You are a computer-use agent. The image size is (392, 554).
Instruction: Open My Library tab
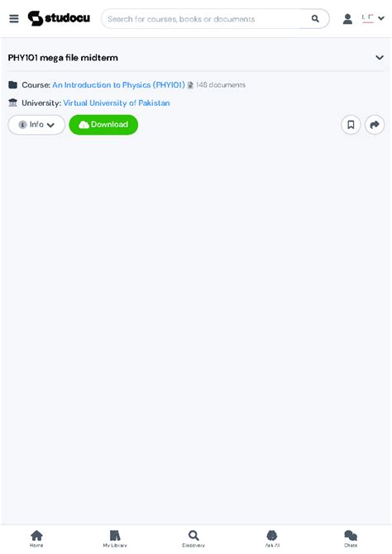pyautogui.click(x=115, y=539)
